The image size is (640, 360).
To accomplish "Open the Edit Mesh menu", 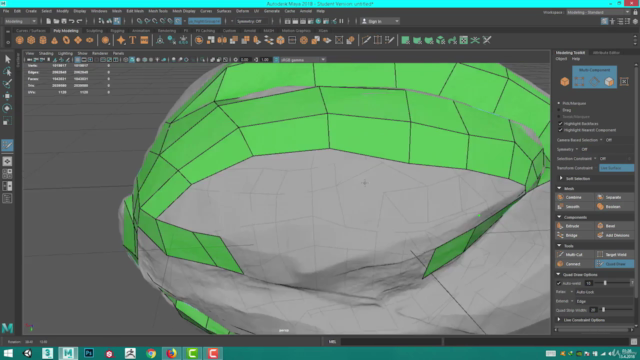I will coord(135,11).
